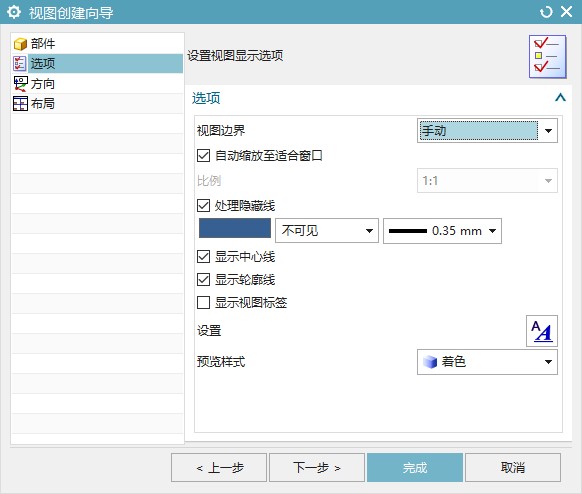The height and width of the screenshot is (494, 582).
Task: Click the reset arrow icon in title bar
Action: pos(546,12)
